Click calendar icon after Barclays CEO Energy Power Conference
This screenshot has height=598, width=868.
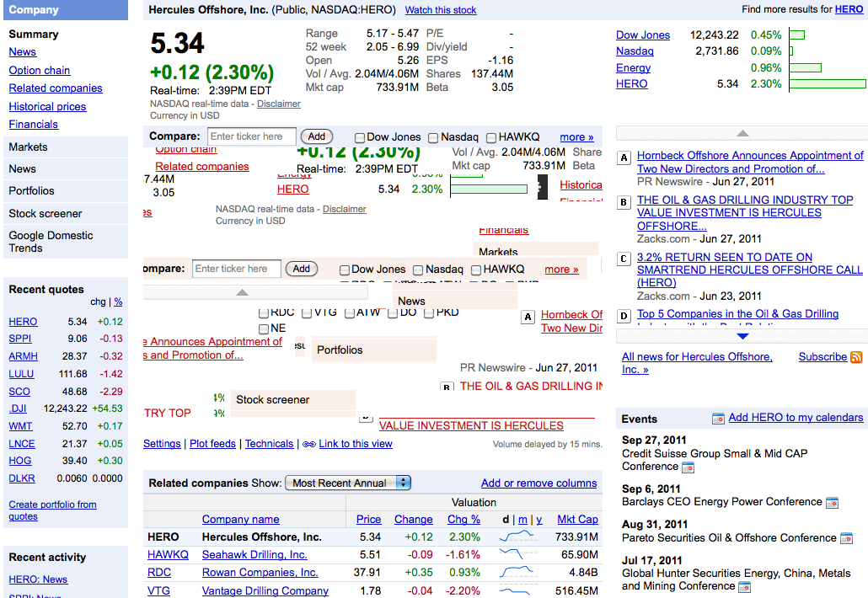click(832, 503)
